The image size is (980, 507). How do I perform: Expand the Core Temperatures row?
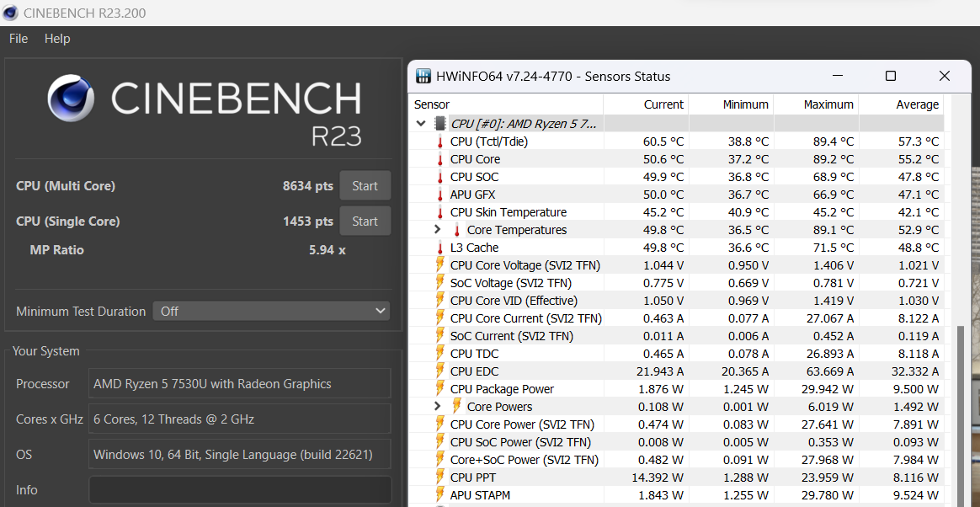tap(438, 229)
